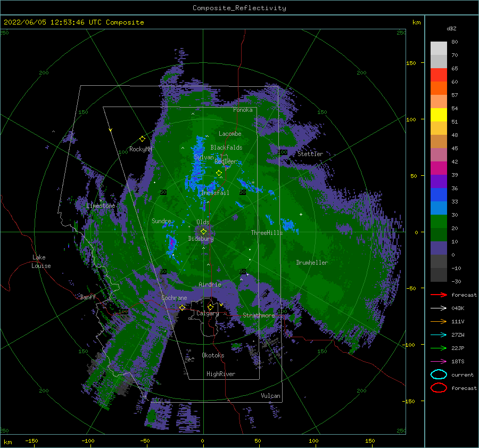The height and width of the screenshot is (448, 479).
Task: Click the Stettler label
Action: [x=310, y=154]
